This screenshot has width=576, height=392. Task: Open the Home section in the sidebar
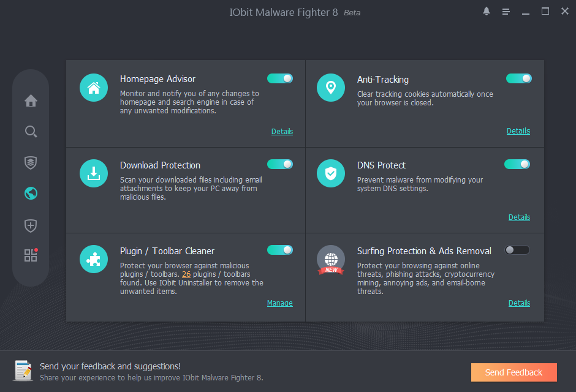pos(31,101)
